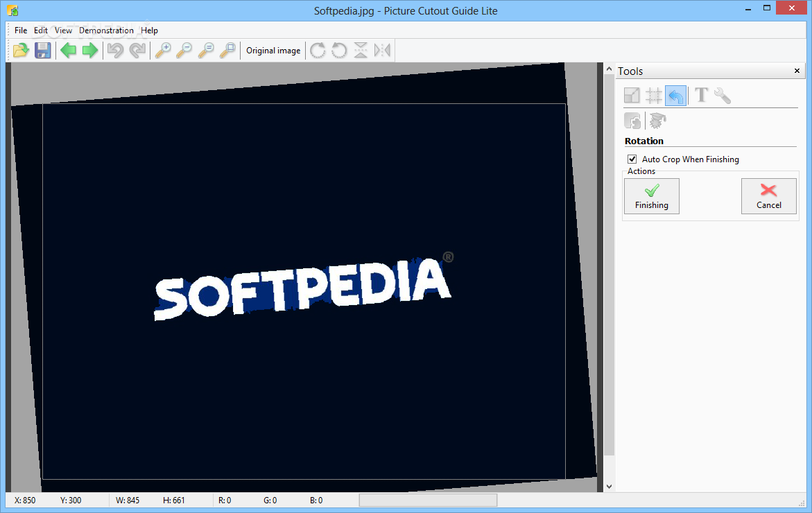Click the progress bar in the status bar

tap(429, 500)
